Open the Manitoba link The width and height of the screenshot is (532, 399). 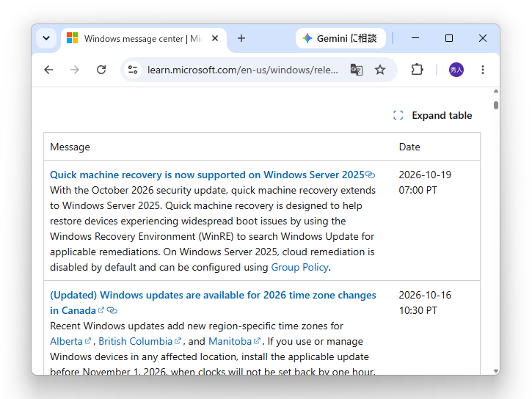coord(234,341)
